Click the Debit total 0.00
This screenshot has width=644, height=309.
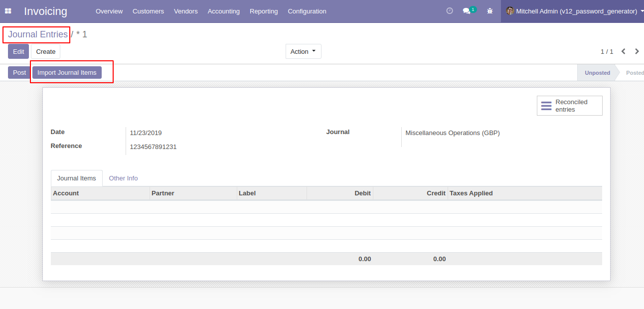[x=365, y=259]
